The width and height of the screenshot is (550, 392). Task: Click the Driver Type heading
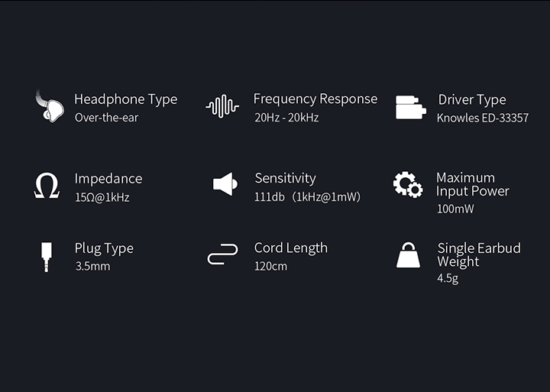click(x=471, y=99)
